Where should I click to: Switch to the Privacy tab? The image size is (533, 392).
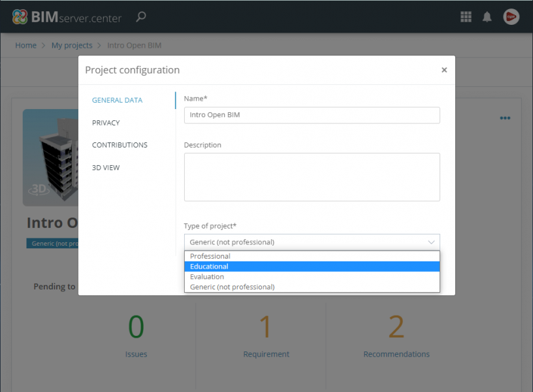pos(106,123)
